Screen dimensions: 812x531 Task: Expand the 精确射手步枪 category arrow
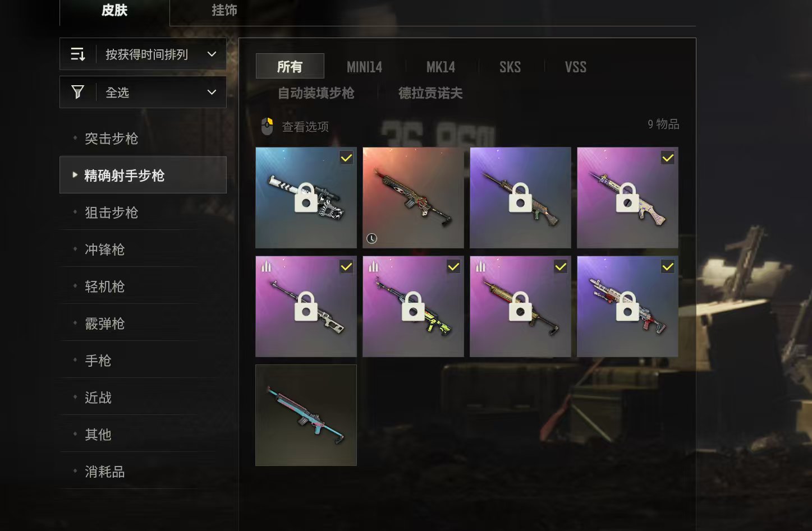pos(75,175)
